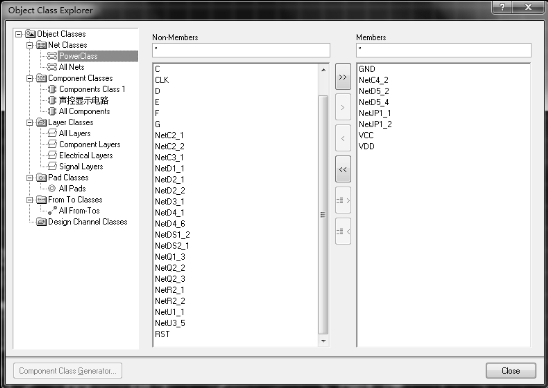Viewport: 548px width, 388px height.
Task: Click the All Layers icon
Action: point(52,133)
